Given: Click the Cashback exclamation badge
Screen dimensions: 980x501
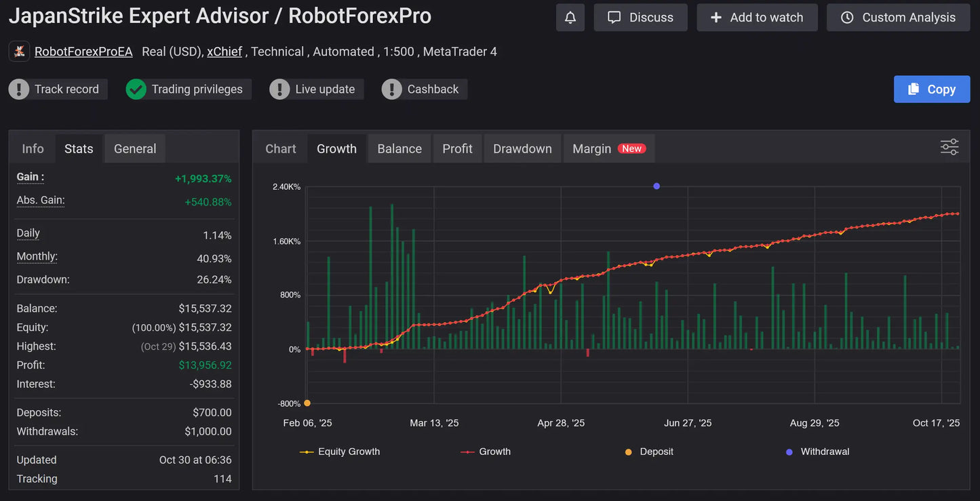Looking at the screenshot, I should click(x=392, y=89).
